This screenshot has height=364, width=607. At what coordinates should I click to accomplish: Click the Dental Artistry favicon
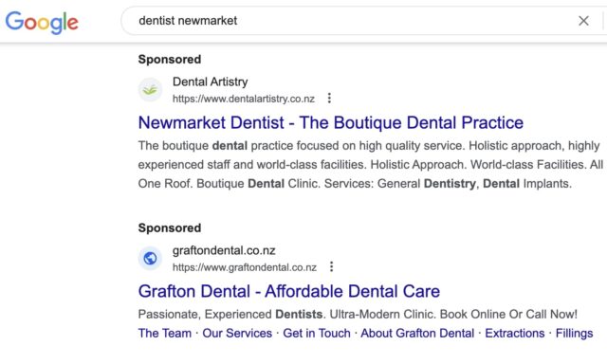[150, 90]
